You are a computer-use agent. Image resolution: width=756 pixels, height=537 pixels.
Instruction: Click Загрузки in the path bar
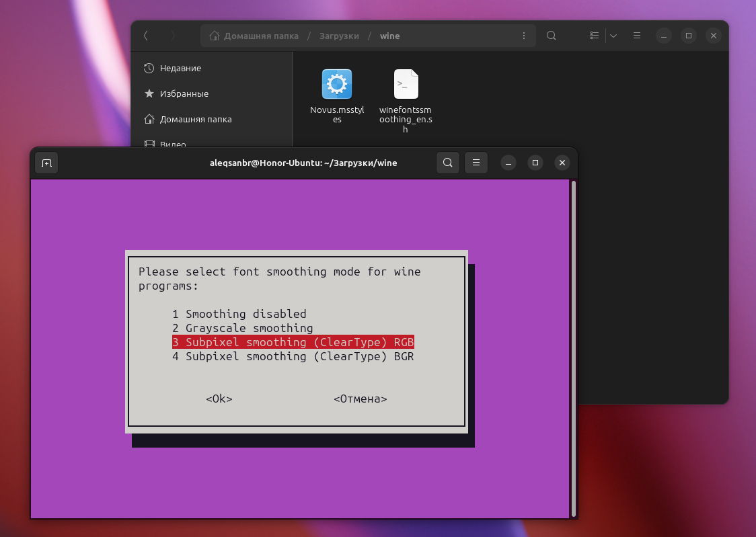[339, 36]
